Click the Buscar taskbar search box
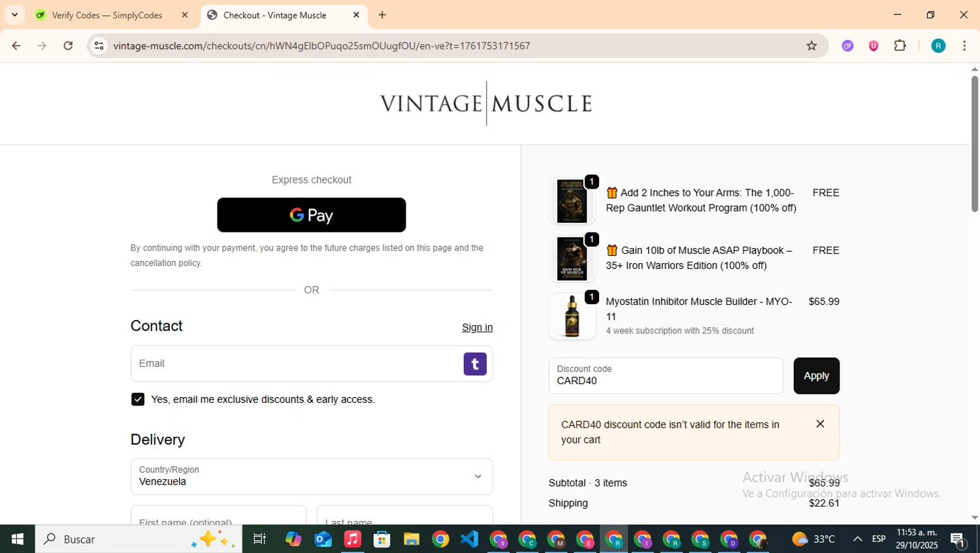The height and width of the screenshot is (553, 980). 139,539
